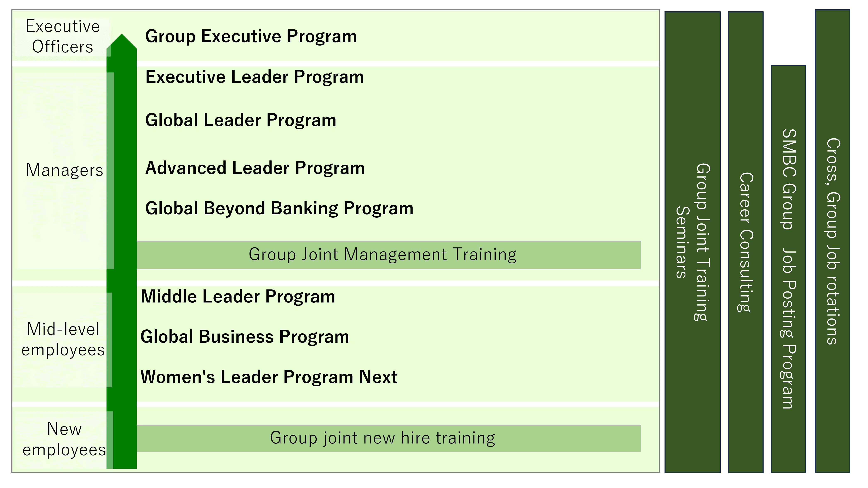
Task: Click the green upward arrow head
Action: (x=122, y=41)
